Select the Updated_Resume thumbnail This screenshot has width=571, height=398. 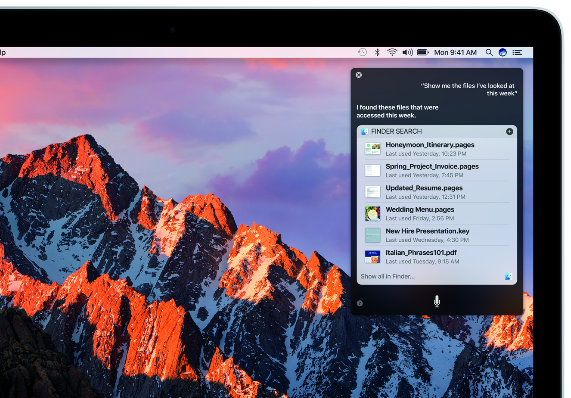tap(373, 192)
